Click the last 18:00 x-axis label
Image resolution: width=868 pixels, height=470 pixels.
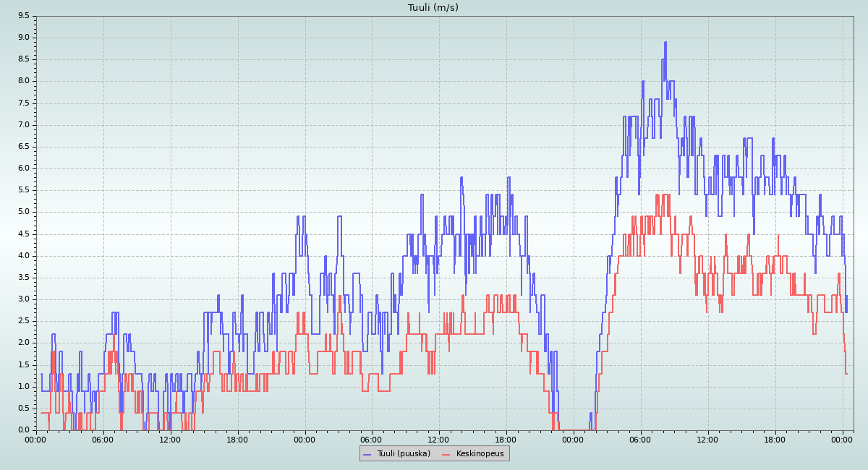click(775, 439)
